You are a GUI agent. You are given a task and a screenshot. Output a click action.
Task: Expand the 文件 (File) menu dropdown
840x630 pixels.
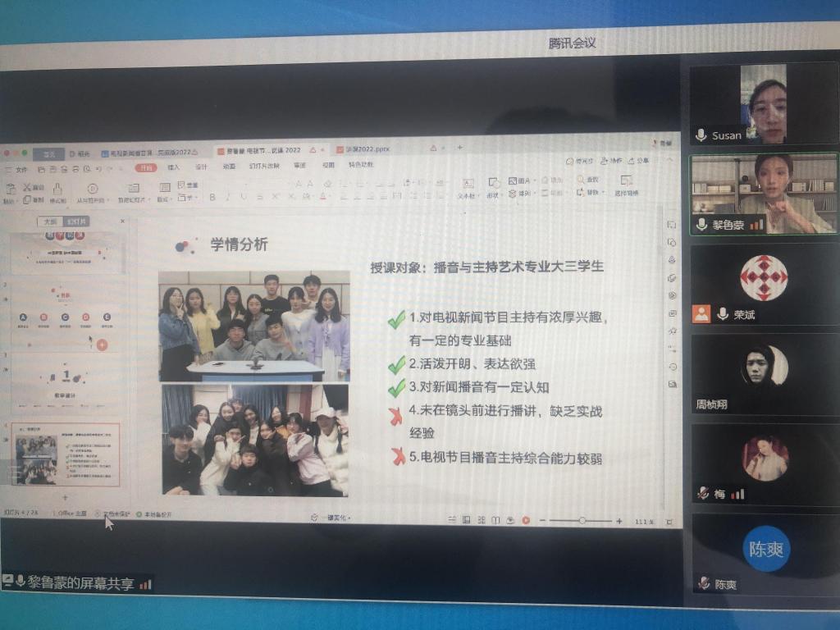pos(21,169)
